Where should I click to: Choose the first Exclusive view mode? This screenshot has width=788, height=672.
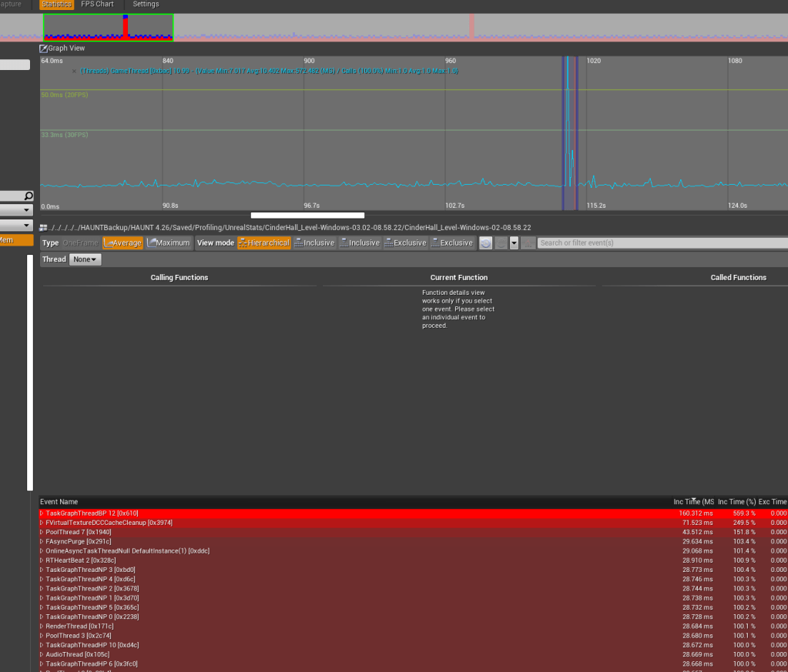pos(405,243)
